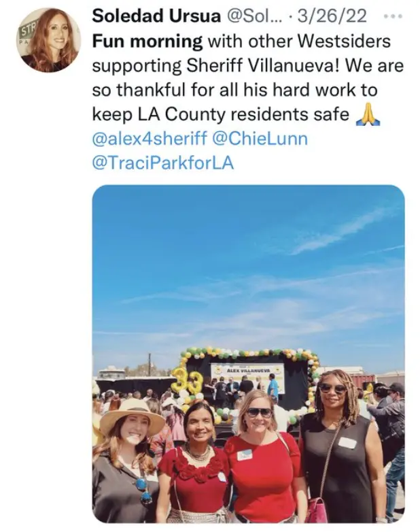Open the @TraciParkforLA mention
The image size is (420, 532).
tap(163, 163)
